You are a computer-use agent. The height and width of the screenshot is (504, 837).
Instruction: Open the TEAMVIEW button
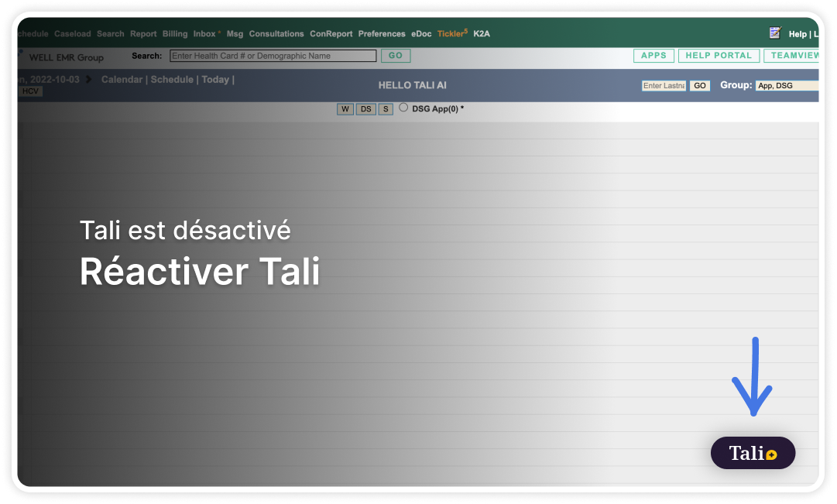pyautogui.click(x=793, y=56)
